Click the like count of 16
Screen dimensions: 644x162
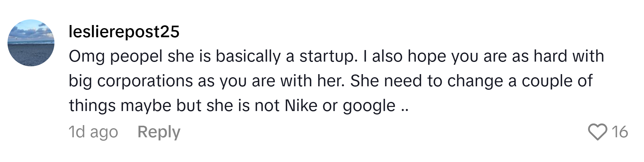click(x=620, y=132)
